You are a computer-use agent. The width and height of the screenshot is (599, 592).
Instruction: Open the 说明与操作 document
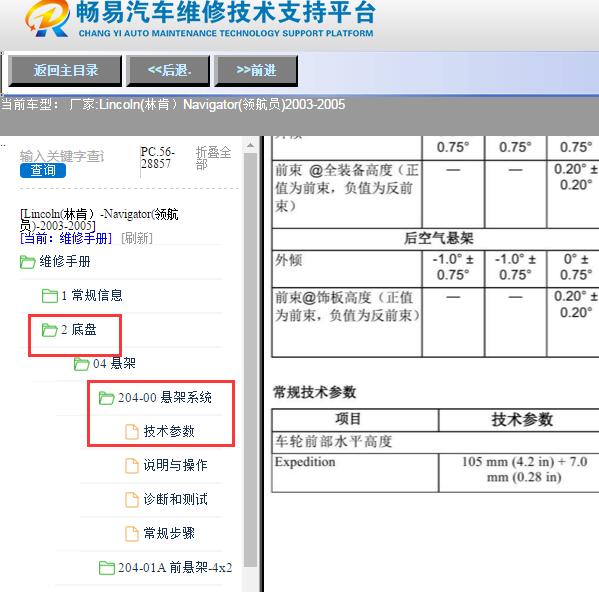(x=175, y=465)
